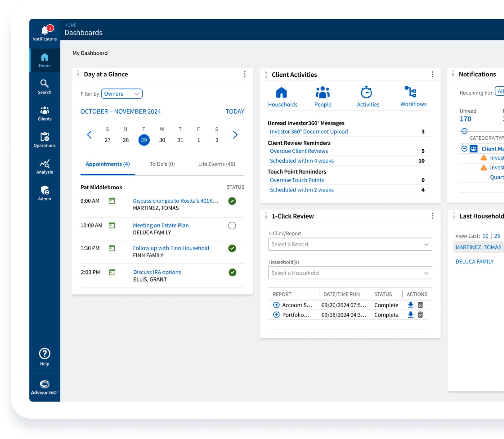Click calendar icon for 9:00 AM appointment
Viewport: 504px width, 439px height.
[x=112, y=201]
